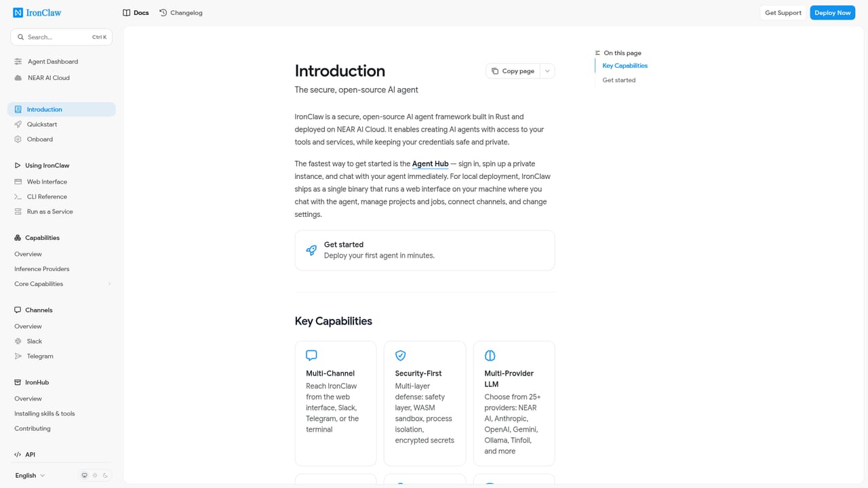Click the Web Interface window icon
Viewport: 868px width, 488px height.
point(18,182)
